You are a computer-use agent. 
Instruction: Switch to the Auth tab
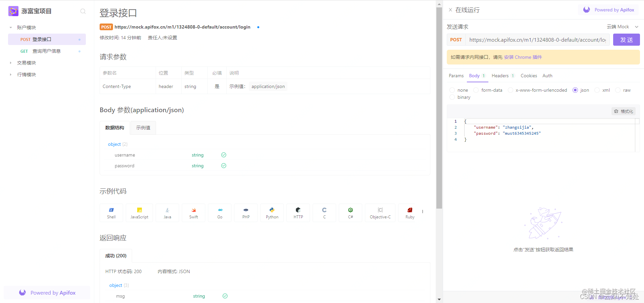click(x=547, y=76)
